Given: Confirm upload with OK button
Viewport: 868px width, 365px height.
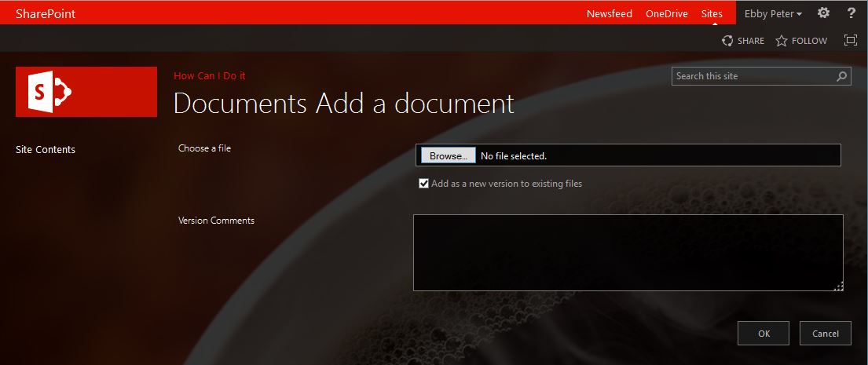Looking at the screenshot, I should pos(764,334).
